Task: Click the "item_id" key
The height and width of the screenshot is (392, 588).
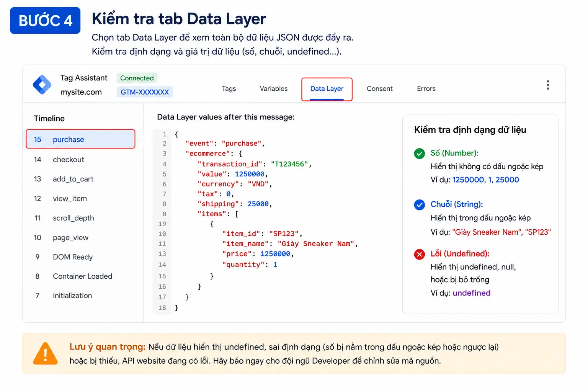Action: [x=241, y=234]
